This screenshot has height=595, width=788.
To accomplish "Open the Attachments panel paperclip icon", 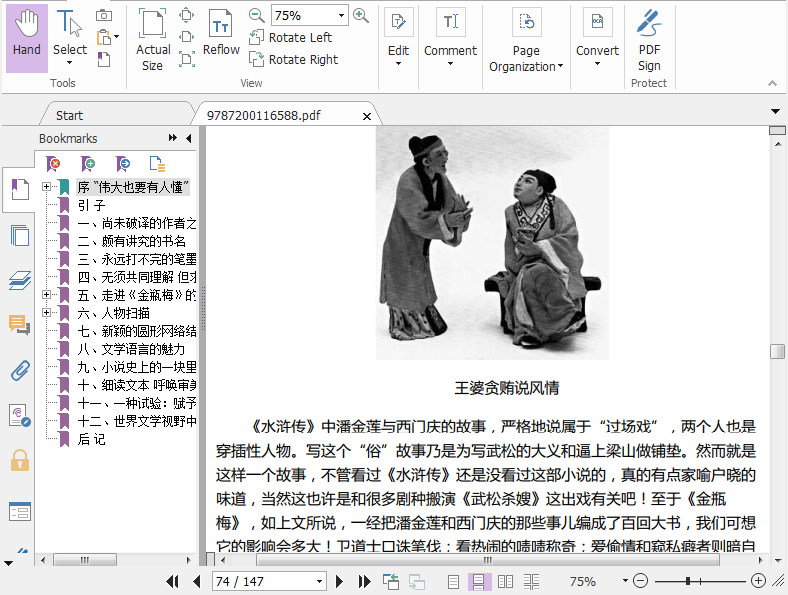I will tap(19, 370).
